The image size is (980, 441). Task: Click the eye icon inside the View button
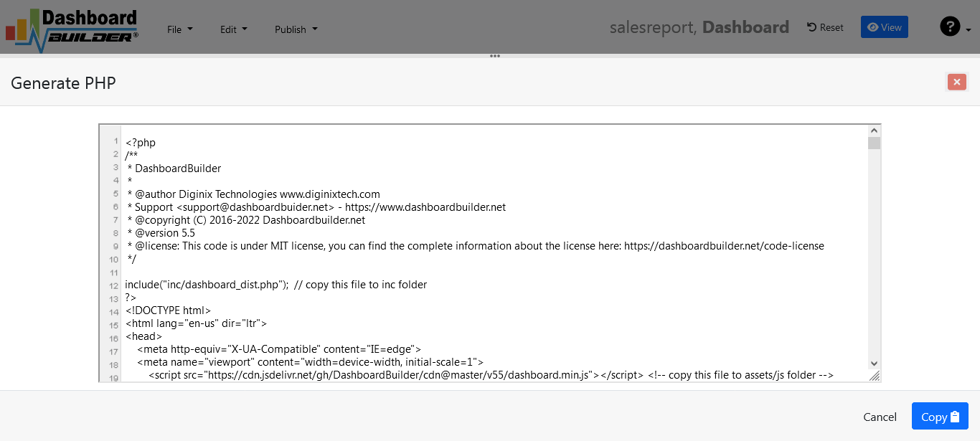point(875,27)
